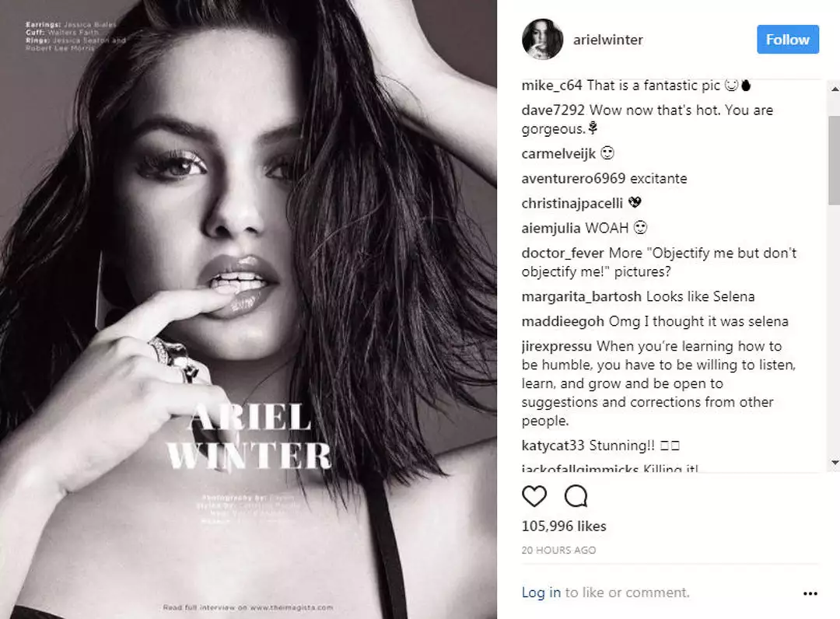
Task: Open the three-dot more options menu
Action: tap(810, 593)
